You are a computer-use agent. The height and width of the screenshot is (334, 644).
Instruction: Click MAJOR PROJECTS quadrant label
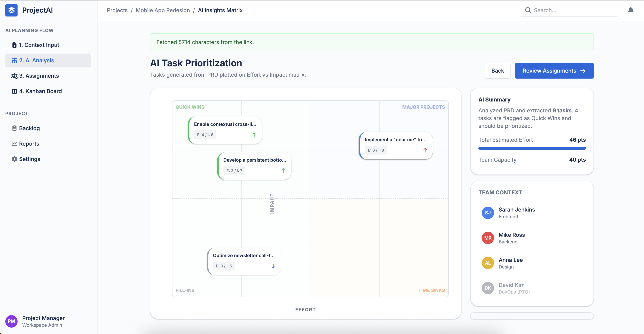coord(423,107)
